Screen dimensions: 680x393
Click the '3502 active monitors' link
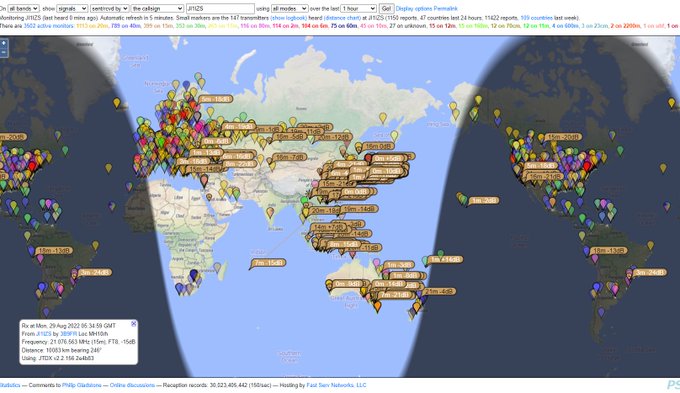[49, 26]
